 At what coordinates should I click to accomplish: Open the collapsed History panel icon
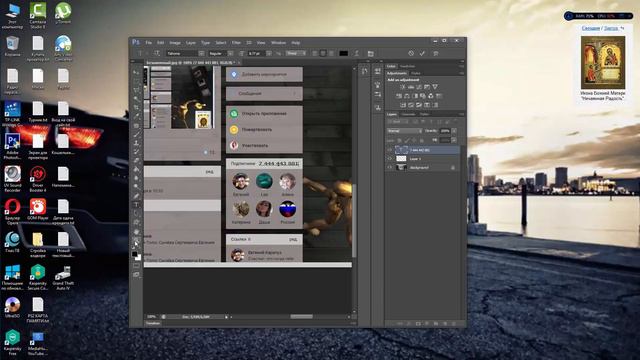(364, 71)
